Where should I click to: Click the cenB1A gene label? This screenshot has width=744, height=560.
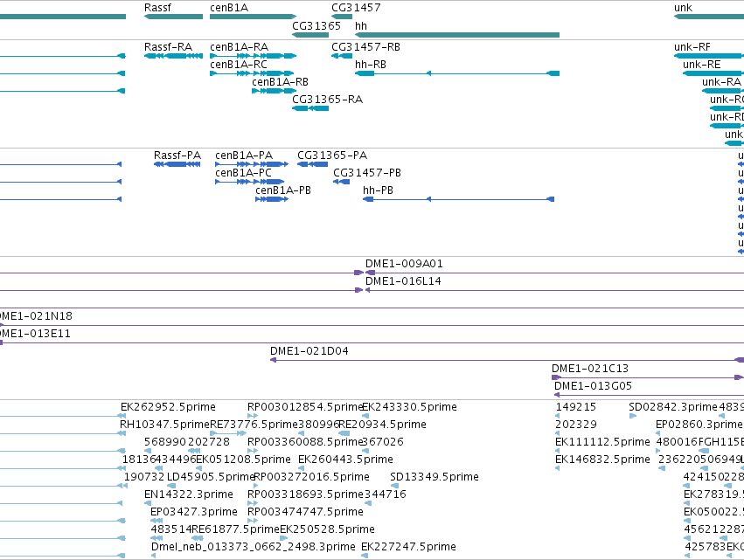pyautogui.click(x=229, y=8)
